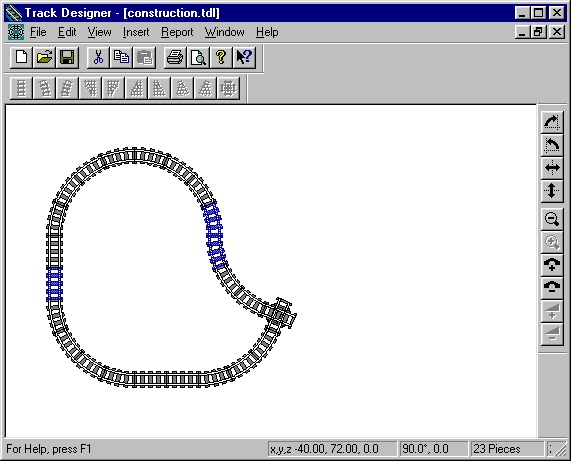Open the Insert menu
The image size is (571, 461).
(x=136, y=32)
